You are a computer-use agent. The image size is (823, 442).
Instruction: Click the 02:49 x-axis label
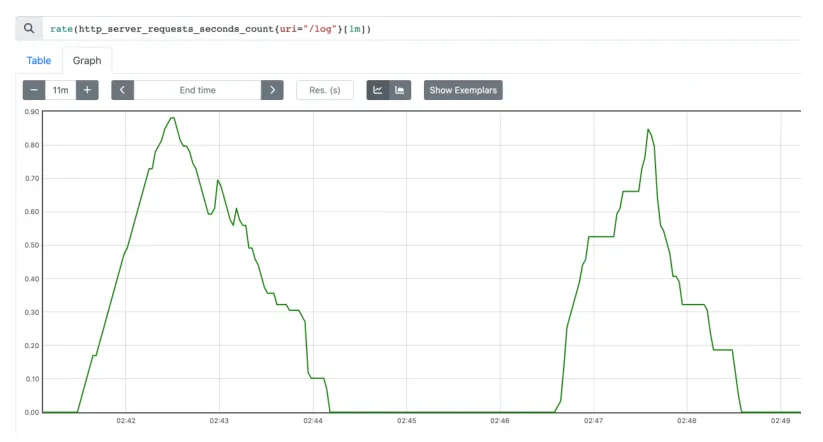click(x=780, y=420)
